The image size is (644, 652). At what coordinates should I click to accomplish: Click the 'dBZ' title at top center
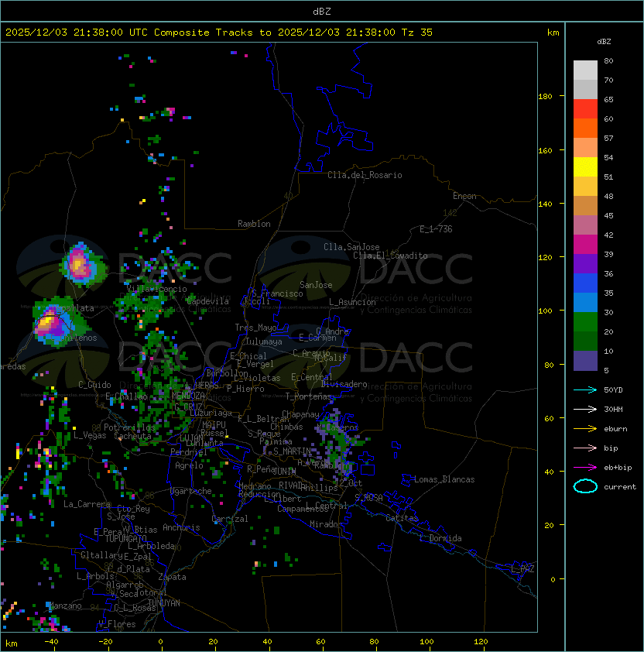click(x=322, y=11)
